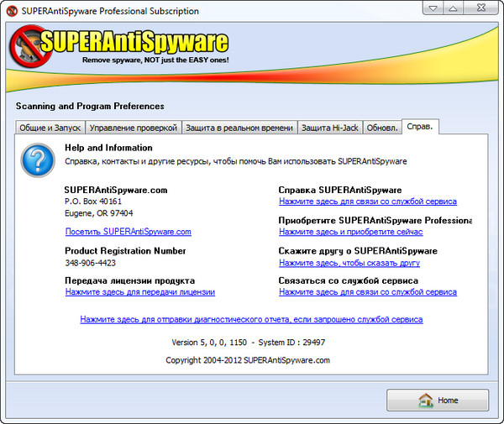Click the product registration number 348-906-4423
Screen dimensions: 504x424
point(92,262)
